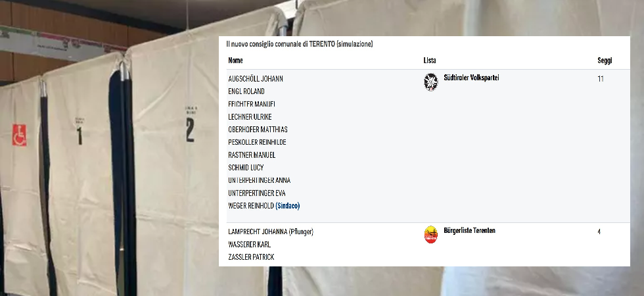Select the Bürgerliste Terenten list name
Viewport: 644px width, 296px height.
pos(469,231)
